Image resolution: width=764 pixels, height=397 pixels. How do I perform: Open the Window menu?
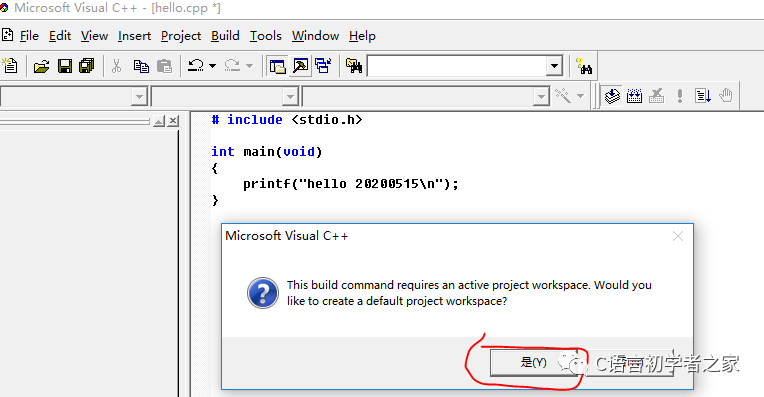pyautogui.click(x=315, y=36)
